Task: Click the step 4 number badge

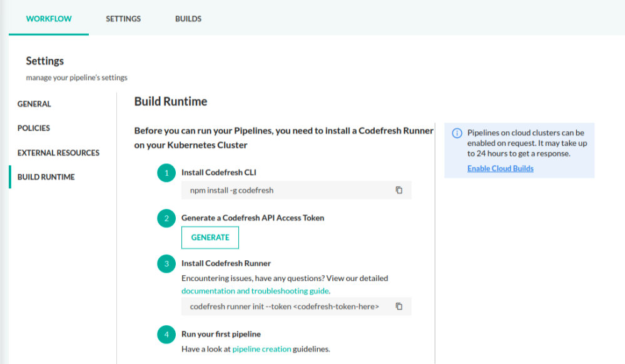Action: [166, 335]
